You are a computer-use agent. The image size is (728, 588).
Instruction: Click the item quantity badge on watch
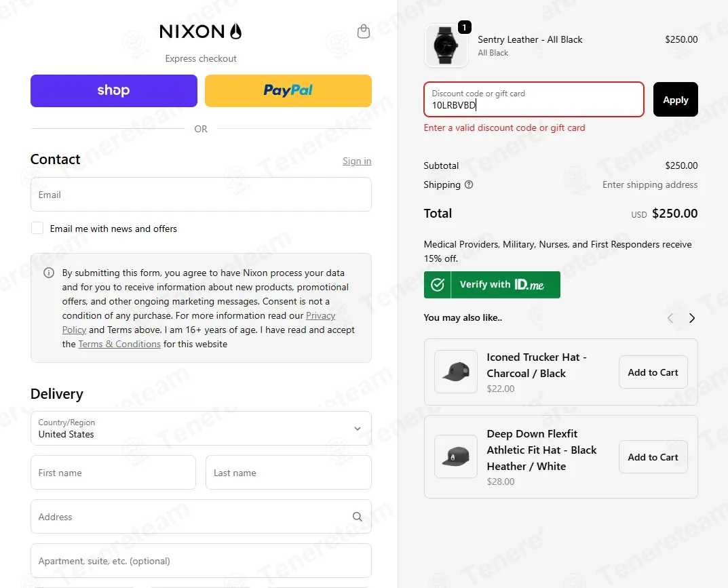pos(465,27)
